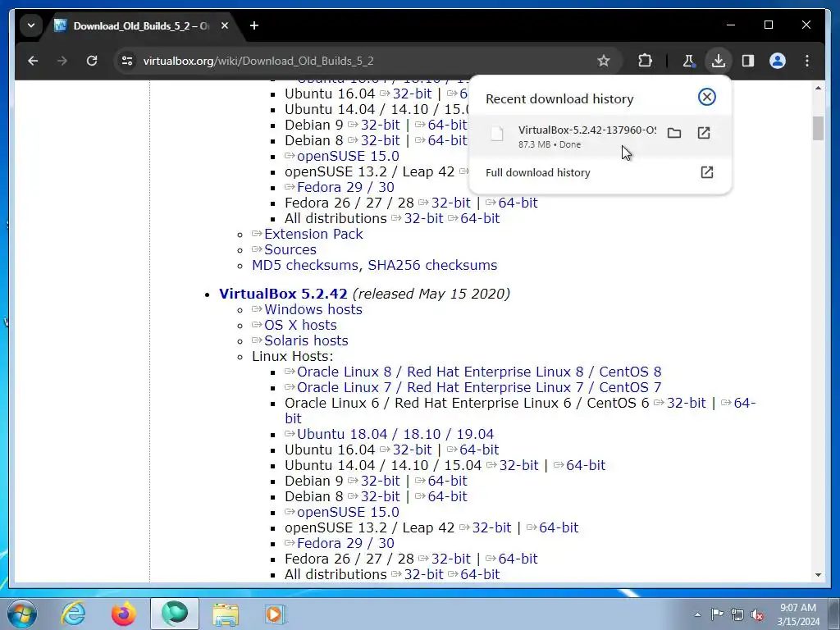The width and height of the screenshot is (840, 630).
Task: Open the taskbar clock showing 9:07 AM
Action: pos(798,614)
